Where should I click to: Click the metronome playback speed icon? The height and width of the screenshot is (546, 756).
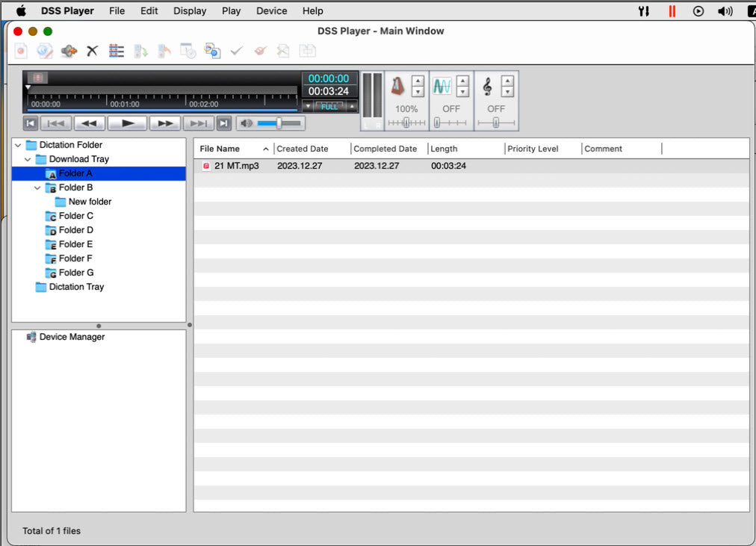click(398, 87)
